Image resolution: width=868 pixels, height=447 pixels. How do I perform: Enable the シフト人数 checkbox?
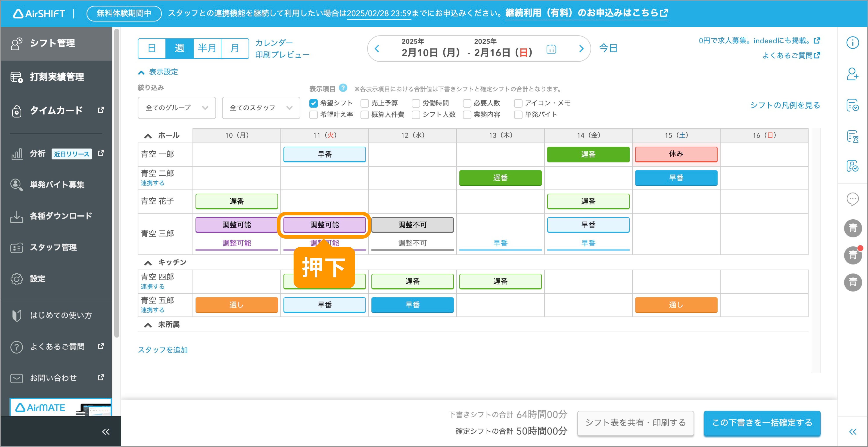pyautogui.click(x=416, y=114)
